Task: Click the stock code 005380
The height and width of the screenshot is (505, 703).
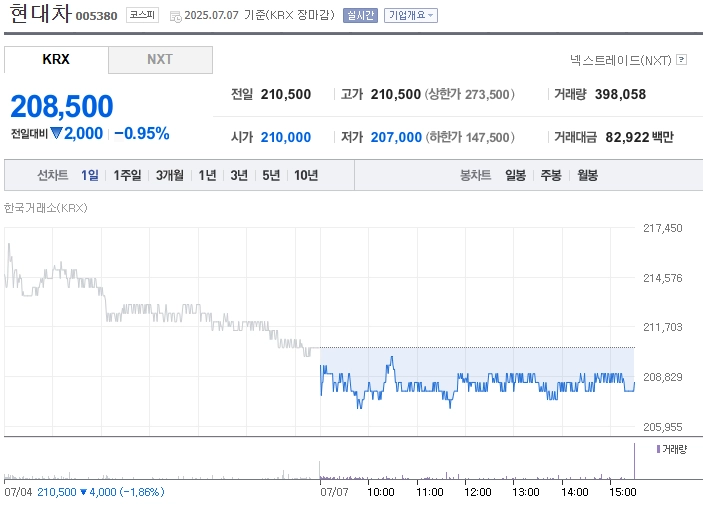Action: pos(96,16)
